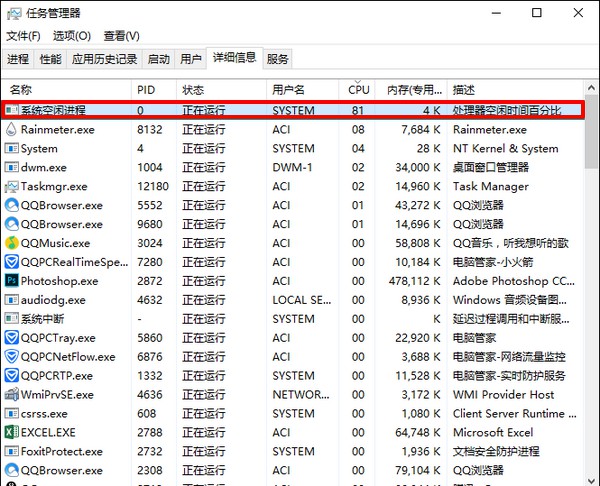Select the Photoshop.exe icon in list

(x=11, y=281)
